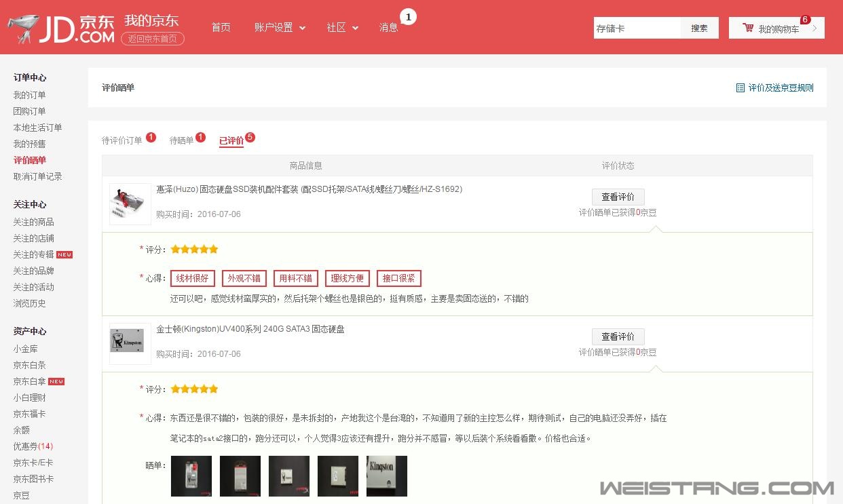
Task: Open the 惠泽(Huzo) SSD kit product title
Action: [310, 189]
